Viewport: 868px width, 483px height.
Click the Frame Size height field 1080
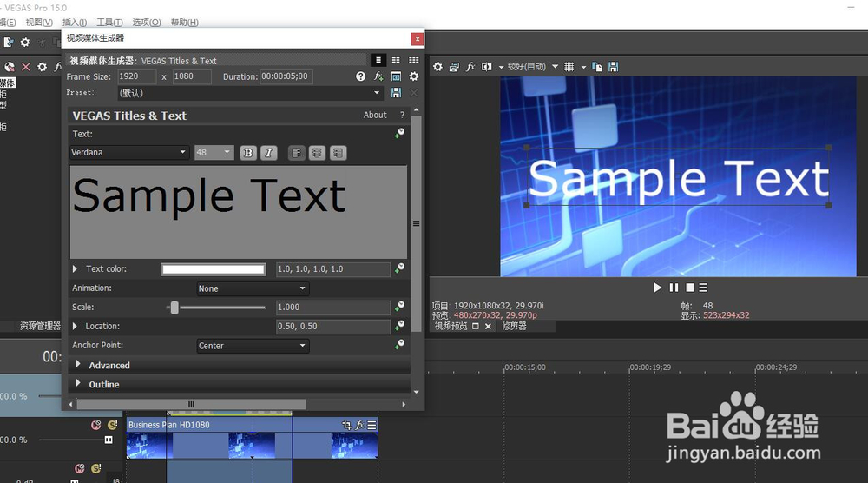tap(192, 76)
